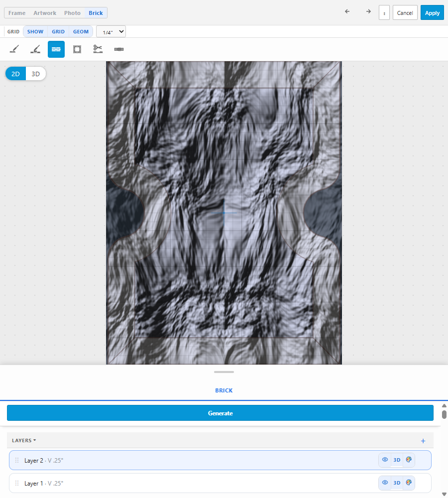Screen dimensions: 448x498
Task: Click the Generate button
Action: 220,413
